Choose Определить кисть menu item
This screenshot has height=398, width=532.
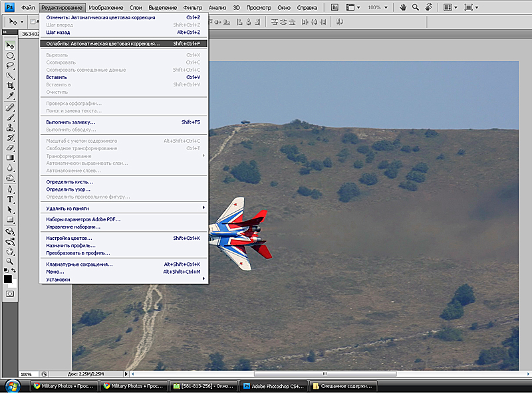(124, 182)
